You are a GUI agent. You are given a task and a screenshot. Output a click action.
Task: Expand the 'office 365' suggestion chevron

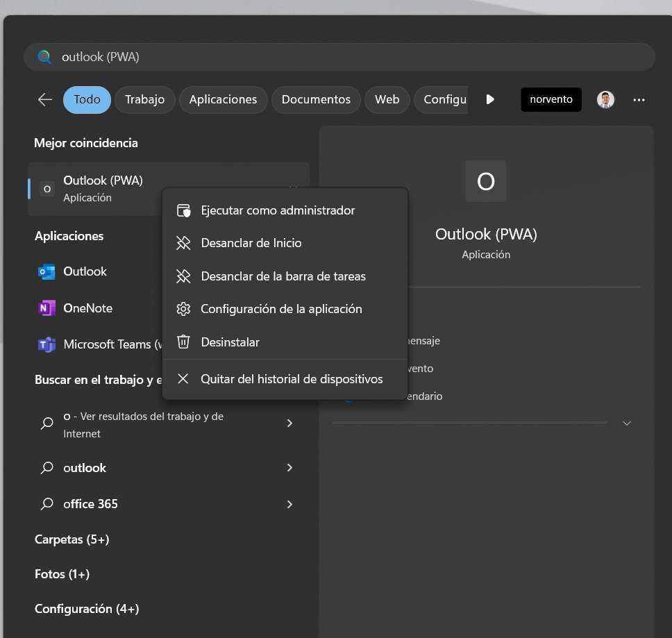pos(289,504)
